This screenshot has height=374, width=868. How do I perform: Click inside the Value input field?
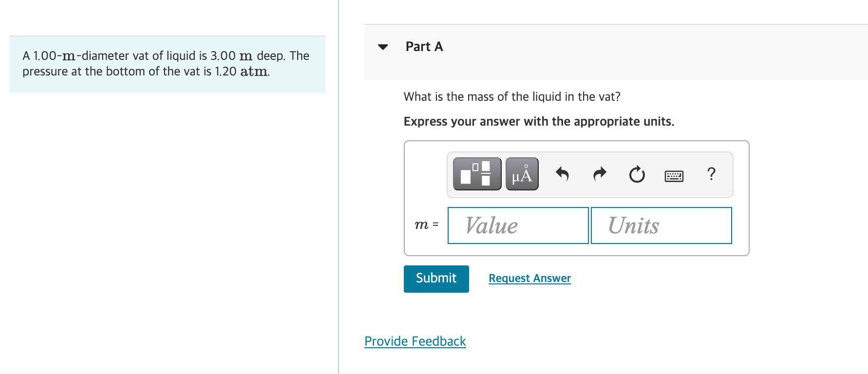(518, 225)
